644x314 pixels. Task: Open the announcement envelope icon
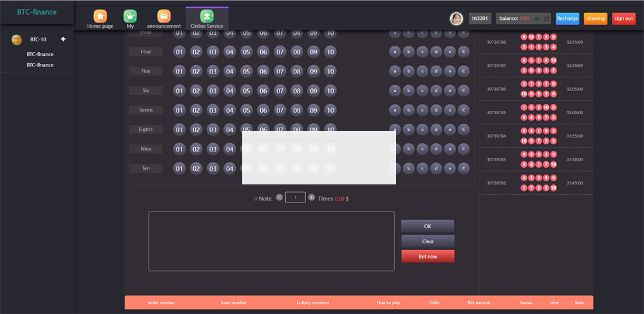164,16
